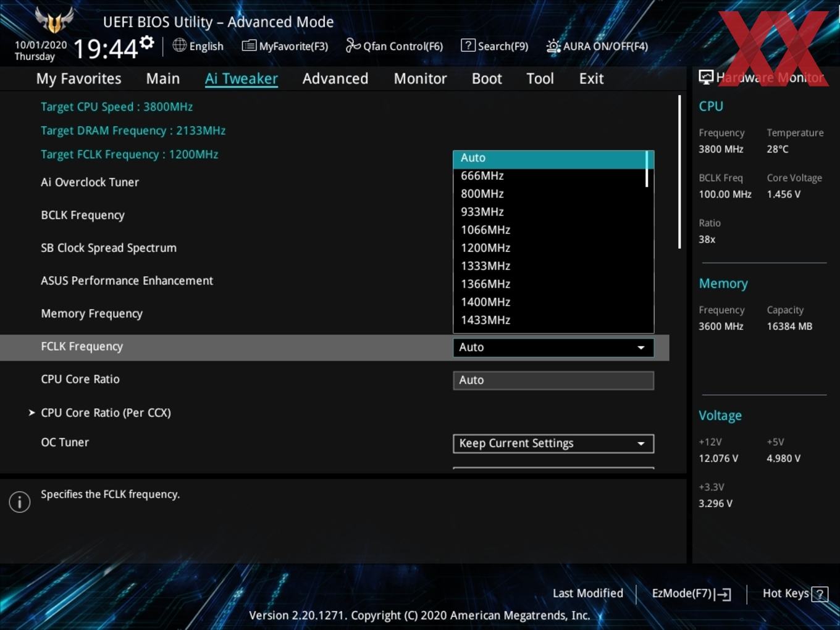Open the Boot tab
Viewport: 840px width, 630px height.
tap(487, 78)
